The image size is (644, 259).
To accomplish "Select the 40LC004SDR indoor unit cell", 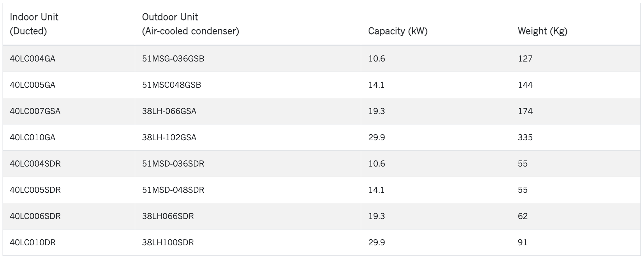I will pos(69,164).
